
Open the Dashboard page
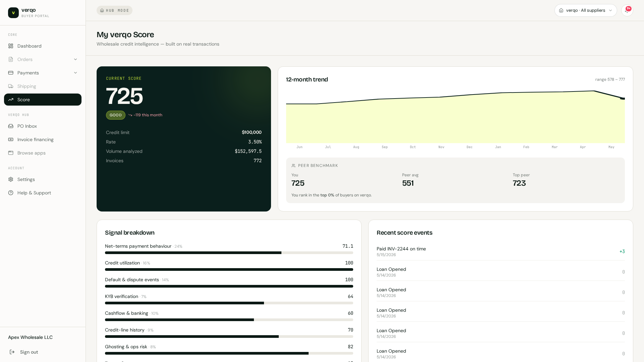[43, 46]
